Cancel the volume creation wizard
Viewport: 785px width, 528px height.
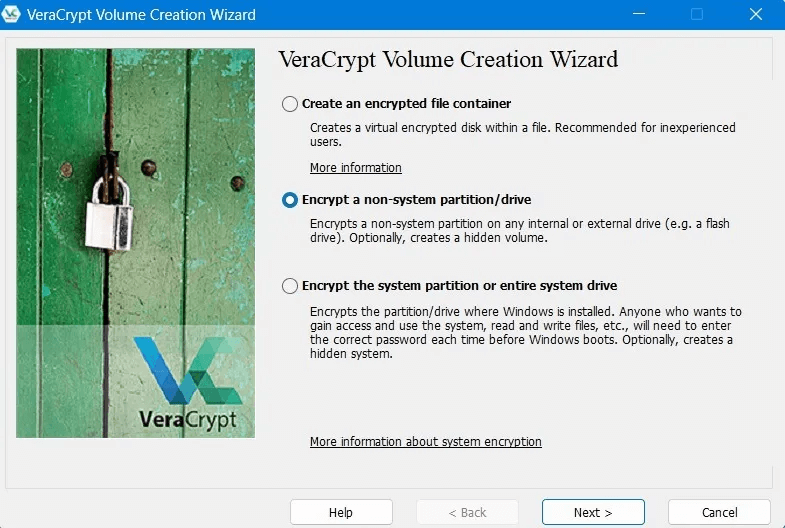(x=719, y=512)
